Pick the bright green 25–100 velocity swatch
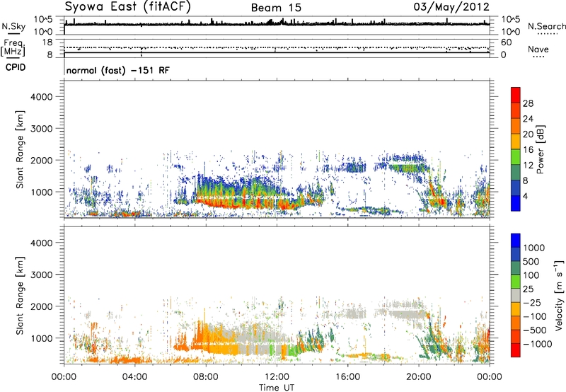Image resolution: width=566 pixels, height=392 pixels. (x=516, y=282)
